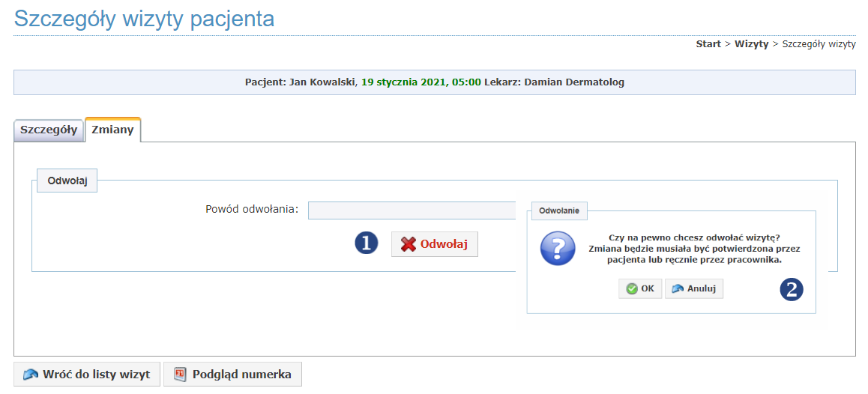
Task: Click the red X icon on Odwołaj
Action: click(408, 245)
